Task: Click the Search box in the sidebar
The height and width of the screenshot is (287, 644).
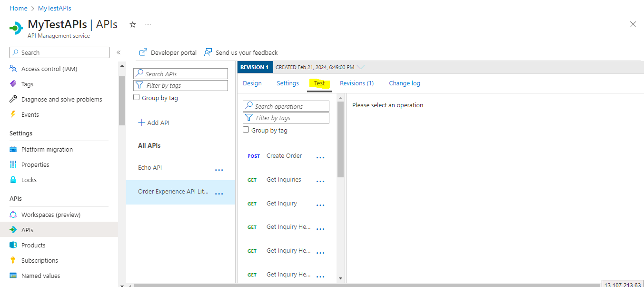Action: pyautogui.click(x=59, y=52)
